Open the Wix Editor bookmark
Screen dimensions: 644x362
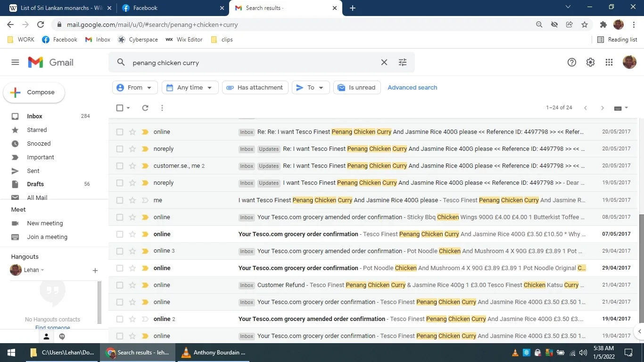pyautogui.click(x=184, y=40)
